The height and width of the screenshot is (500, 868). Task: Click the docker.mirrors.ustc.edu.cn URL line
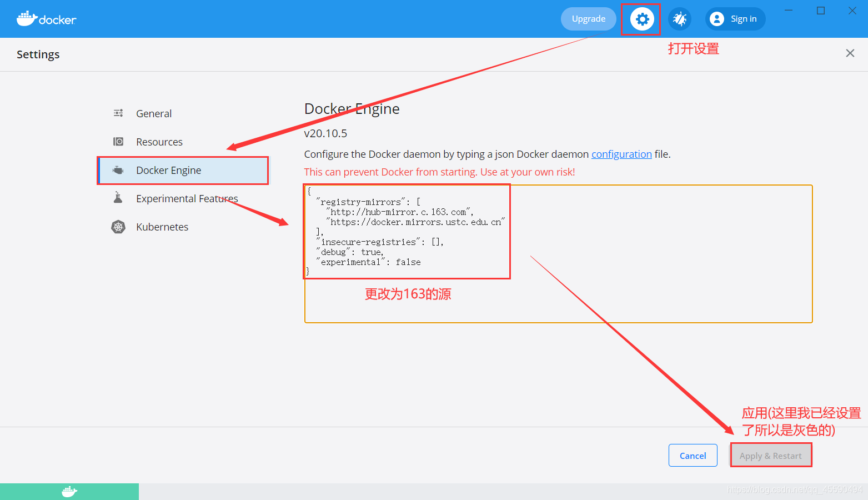(x=415, y=222)
